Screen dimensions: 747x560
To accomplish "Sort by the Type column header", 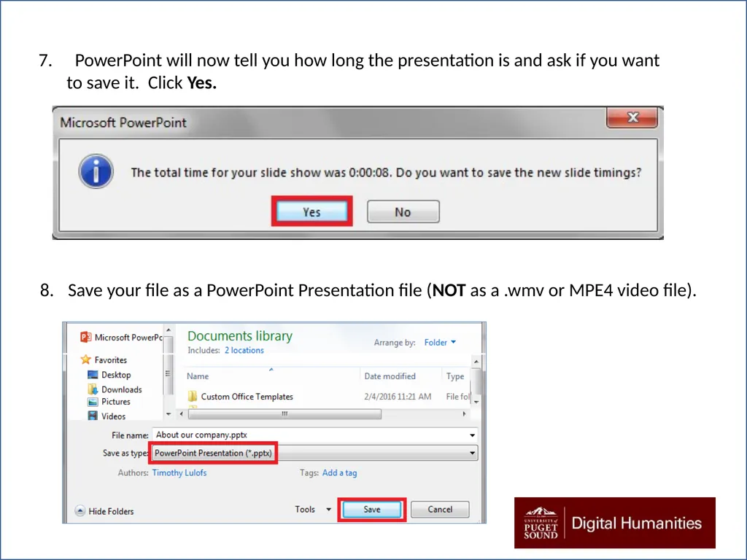I will click(x=455, y=376).
